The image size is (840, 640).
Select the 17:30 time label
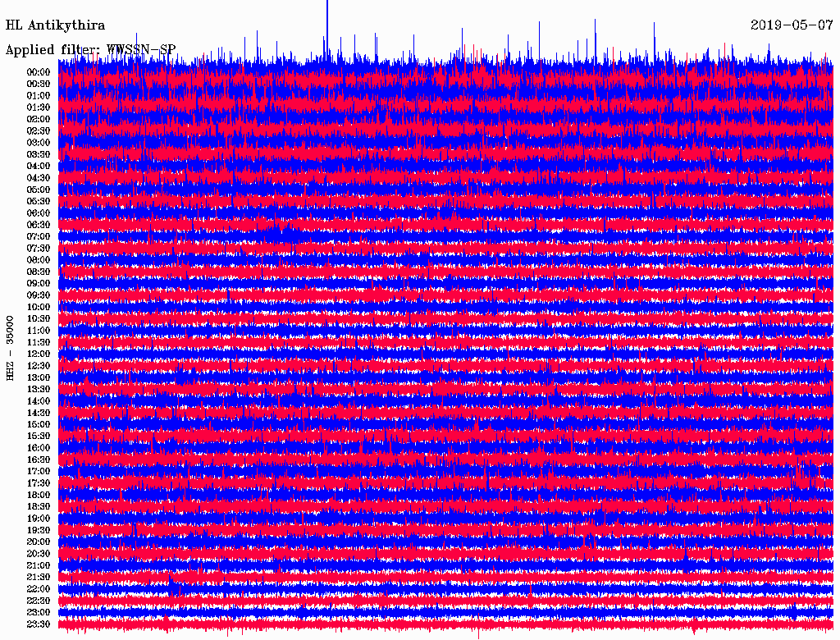click(38, 483)
